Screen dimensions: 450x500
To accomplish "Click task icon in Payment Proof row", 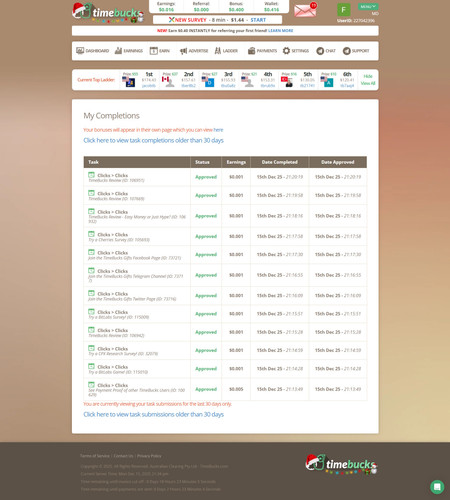I will (91, 385).
